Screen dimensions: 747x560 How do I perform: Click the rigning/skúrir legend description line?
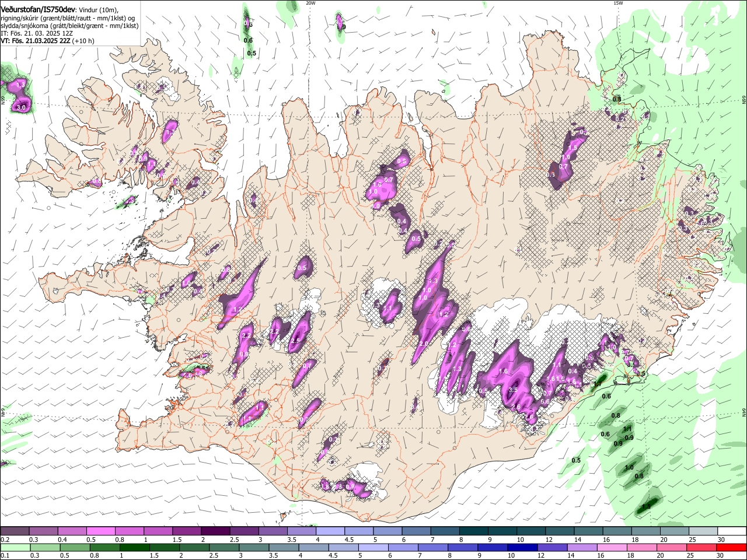68,18
